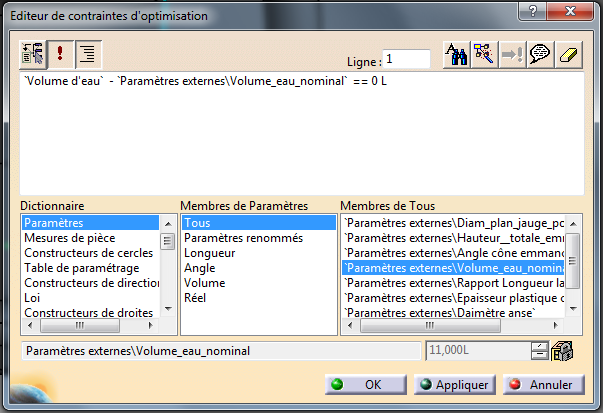
Task: Click the red exclamation syntax check icon
Action: tap(60, 53)
